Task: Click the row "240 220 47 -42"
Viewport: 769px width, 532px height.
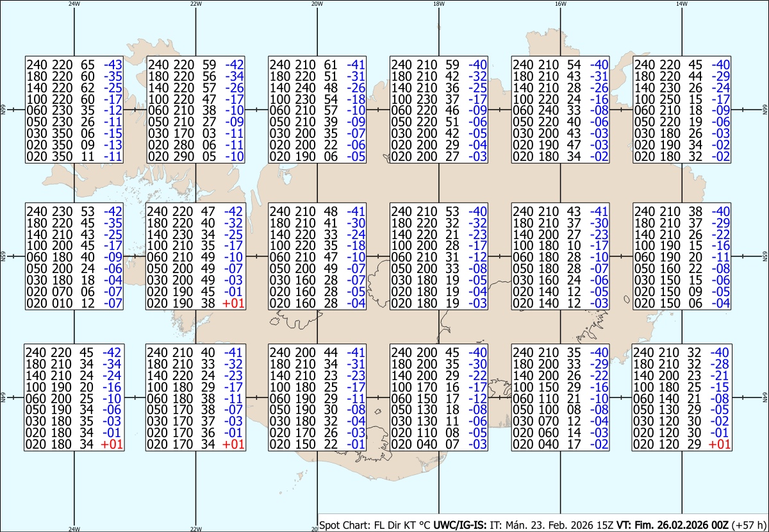Action: tap(196, 212)
